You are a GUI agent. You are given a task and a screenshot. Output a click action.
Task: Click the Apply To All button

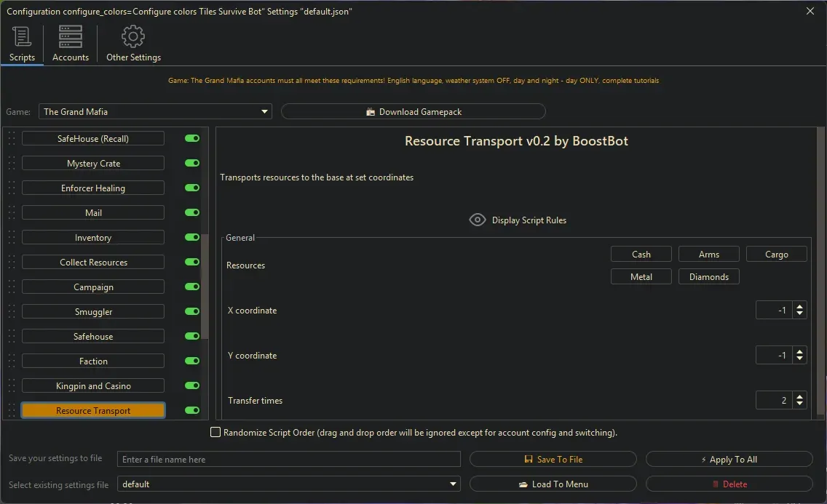tap(729, 459)
